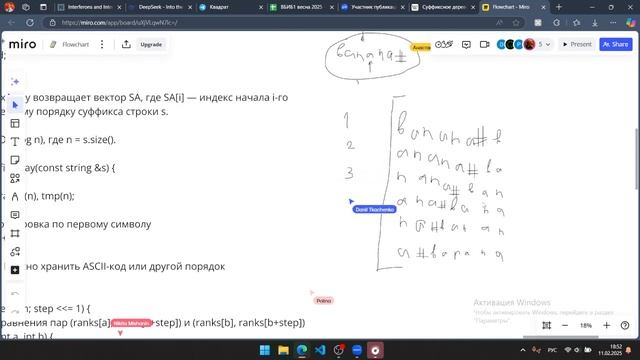The image size is (640, 360).
Task: Select the Sticky note tool
Action: tap(15, 160)
